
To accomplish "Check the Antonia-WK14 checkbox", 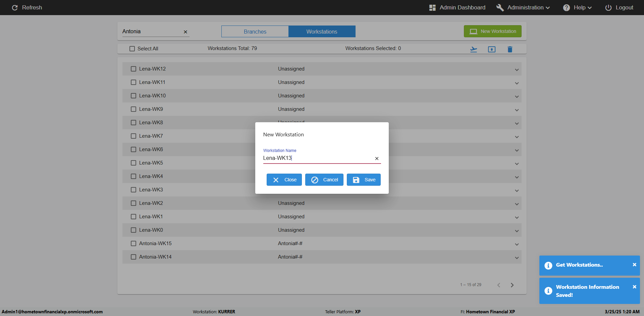I will [133, 257].
